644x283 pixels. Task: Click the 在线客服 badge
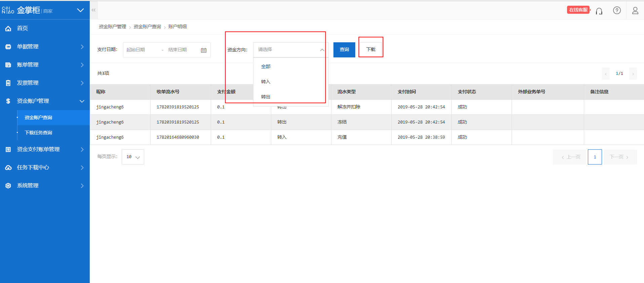pyautogui.click(x=578, y=10)
